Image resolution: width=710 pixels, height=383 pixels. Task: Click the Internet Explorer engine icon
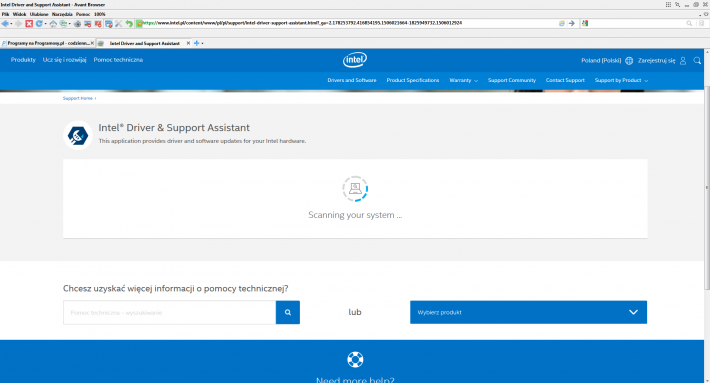click(561, 24)
